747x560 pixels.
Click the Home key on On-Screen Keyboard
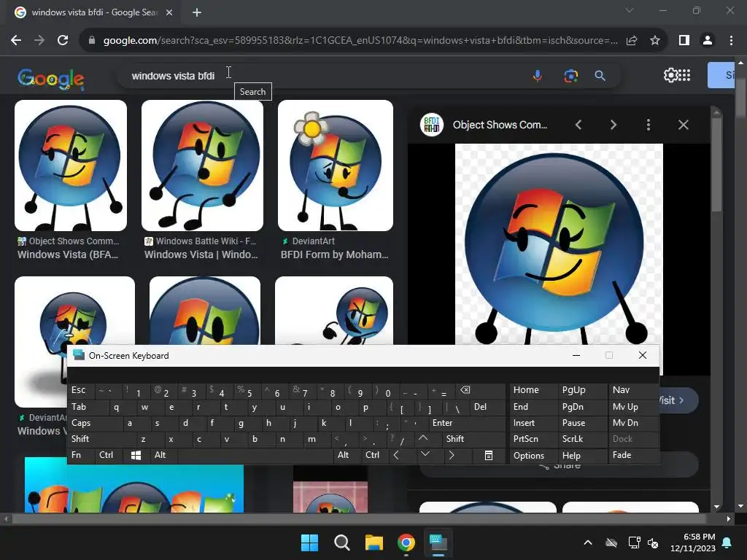point(533,390)
